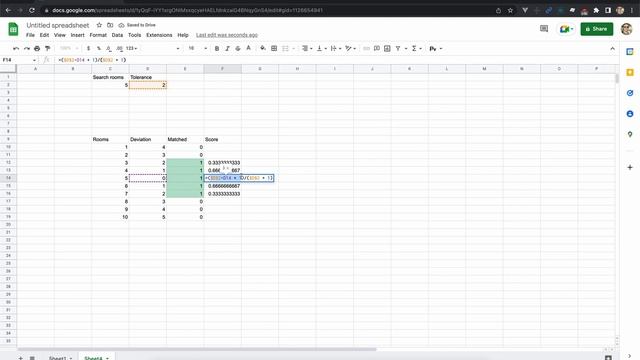This screenshot has height=360, width=640.
Task: Click the Insert chart icon
Action: tap(387, 49)
